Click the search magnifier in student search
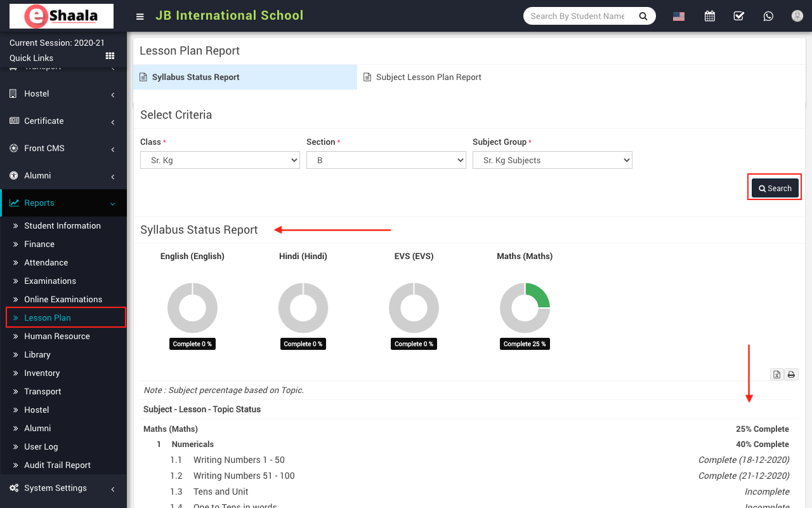 click(643, 17)
